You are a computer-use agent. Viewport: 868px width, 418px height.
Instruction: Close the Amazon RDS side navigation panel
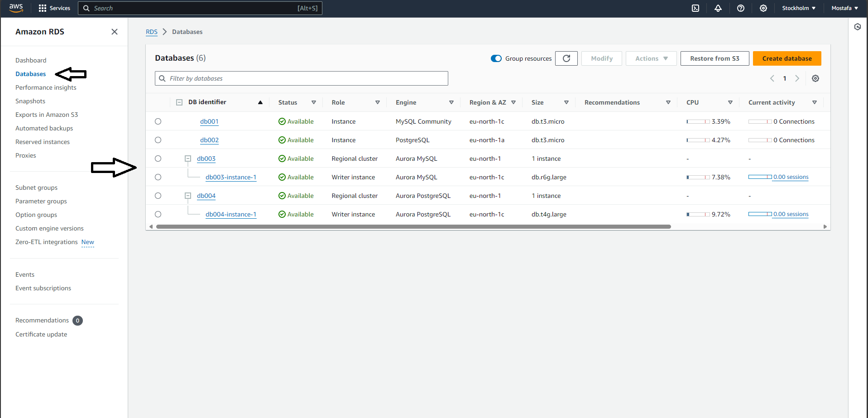coord(114,32)
